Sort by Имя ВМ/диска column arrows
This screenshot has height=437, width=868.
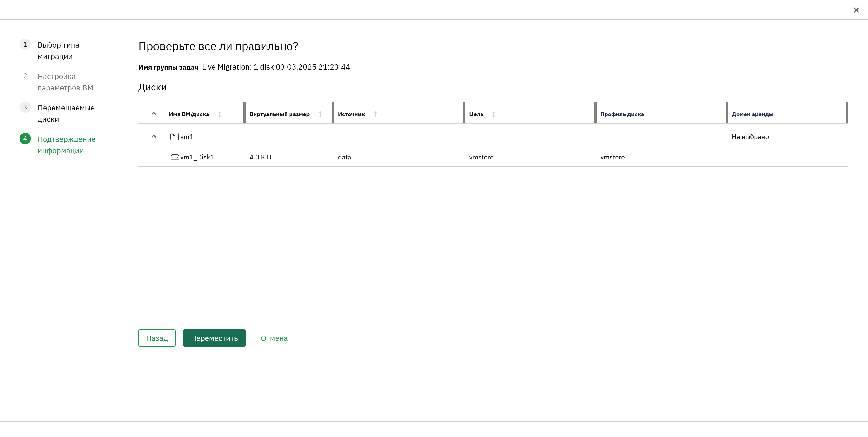pos(220,114)
